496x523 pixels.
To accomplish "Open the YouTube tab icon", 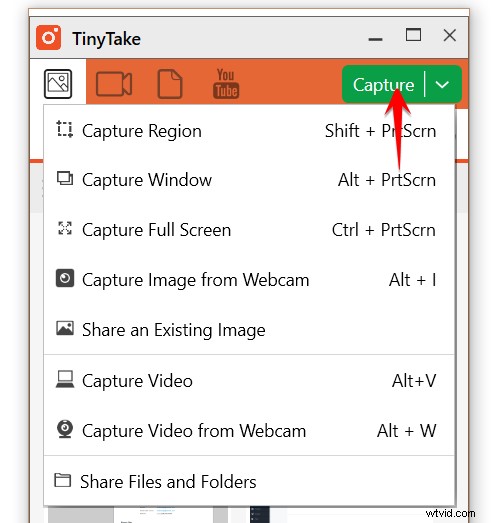I will [x=226, y=84].
